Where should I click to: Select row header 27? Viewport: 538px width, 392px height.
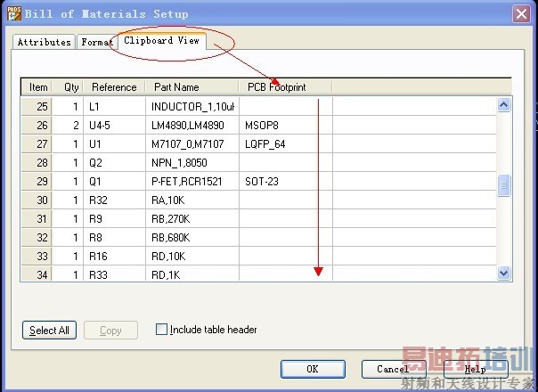[x=37, y=143]
